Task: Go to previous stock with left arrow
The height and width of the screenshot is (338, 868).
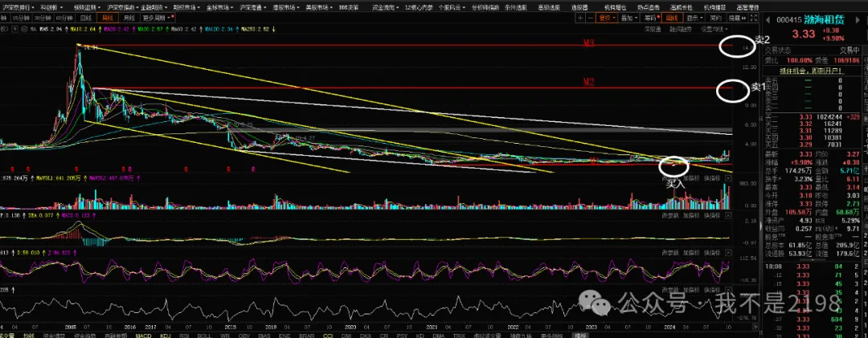Action: tap(768, 20)
